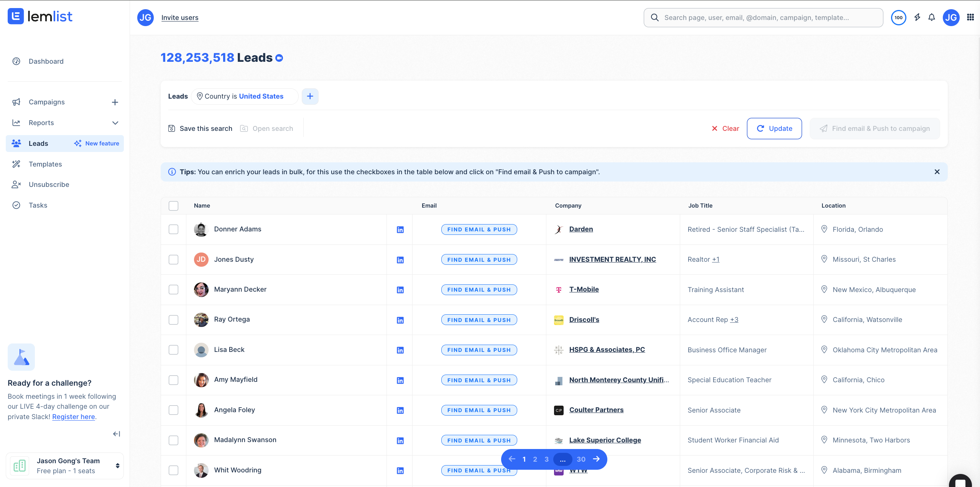Click the lightning bolt icon in header
980x487 pixels.
click(917, 17)
